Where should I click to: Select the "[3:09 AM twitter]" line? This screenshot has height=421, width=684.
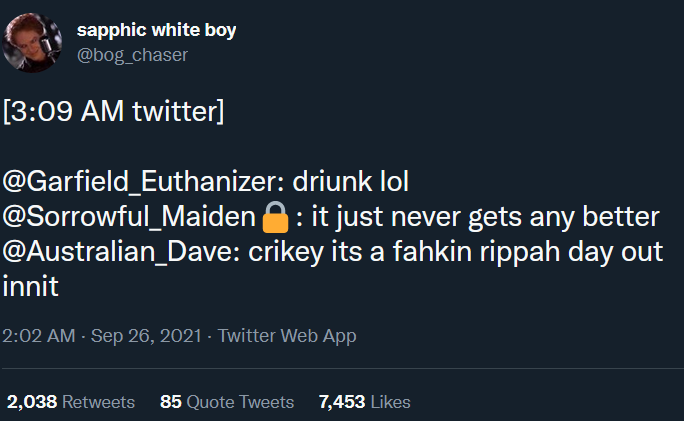[x=114, y=109]
